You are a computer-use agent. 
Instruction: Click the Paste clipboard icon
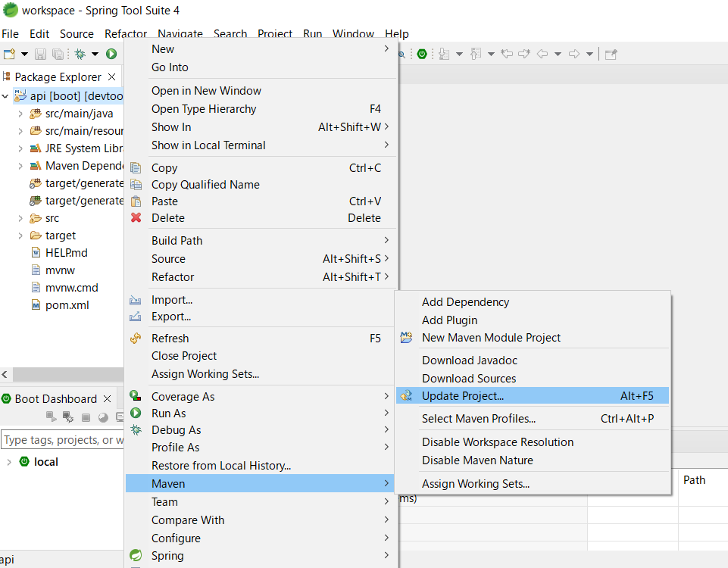[x=136, y=201]
